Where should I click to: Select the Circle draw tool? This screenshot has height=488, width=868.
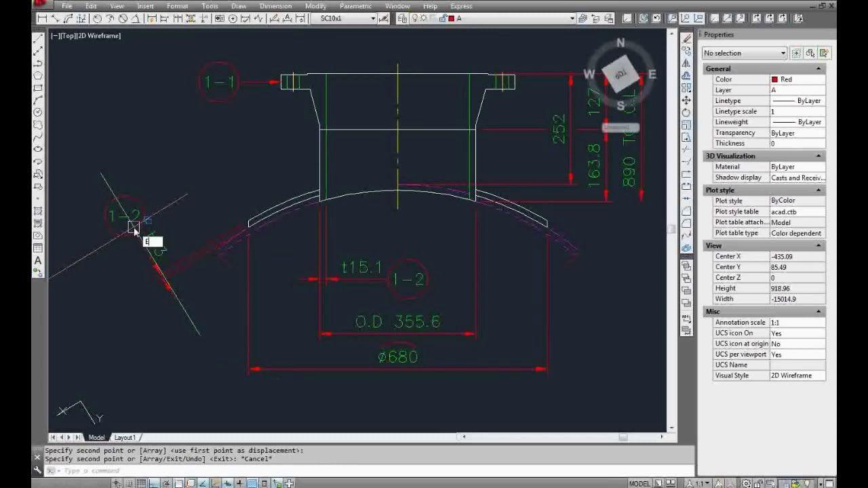click(x=38, y=112)
